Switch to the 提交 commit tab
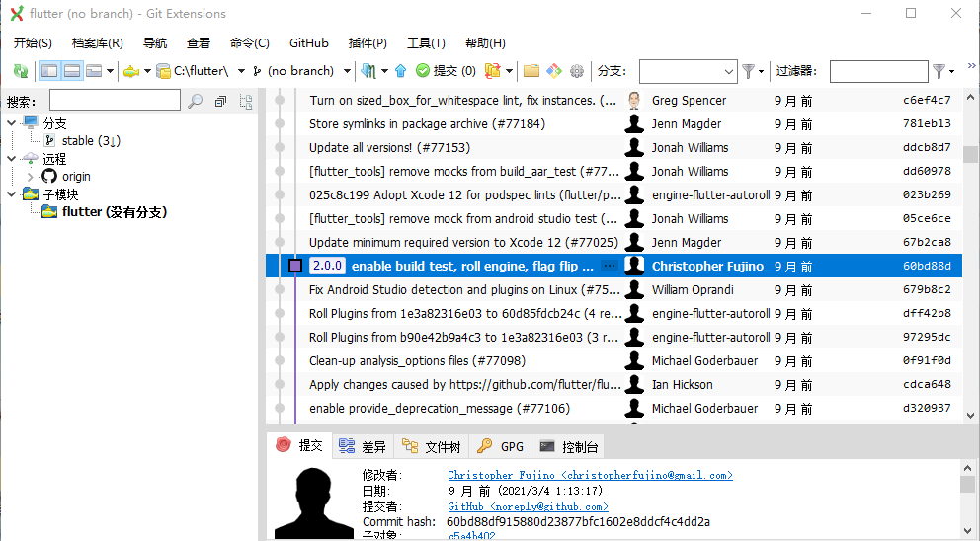This screenshot has width=980, height=541. pos(299,446)
